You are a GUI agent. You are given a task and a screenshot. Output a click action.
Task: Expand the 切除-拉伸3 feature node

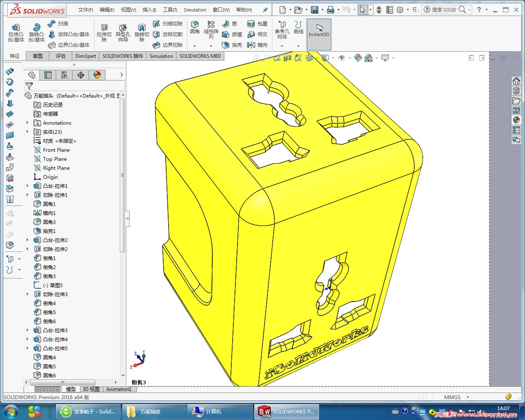pyautogui.click(x=27, y=294)
